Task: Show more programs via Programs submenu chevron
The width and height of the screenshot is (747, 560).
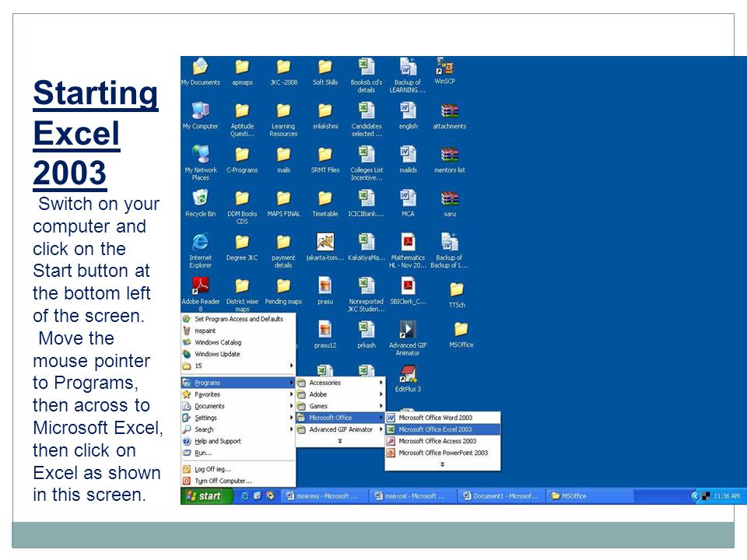Action: coord(340,441)
